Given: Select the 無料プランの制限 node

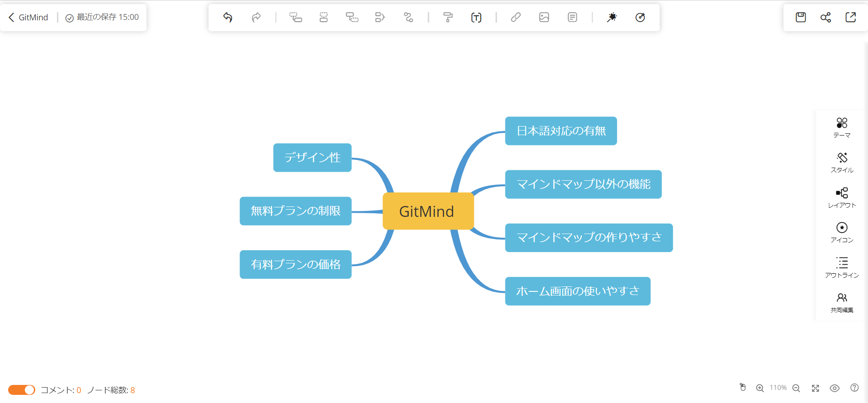Looking at the screenshot, I should [296, 211].
